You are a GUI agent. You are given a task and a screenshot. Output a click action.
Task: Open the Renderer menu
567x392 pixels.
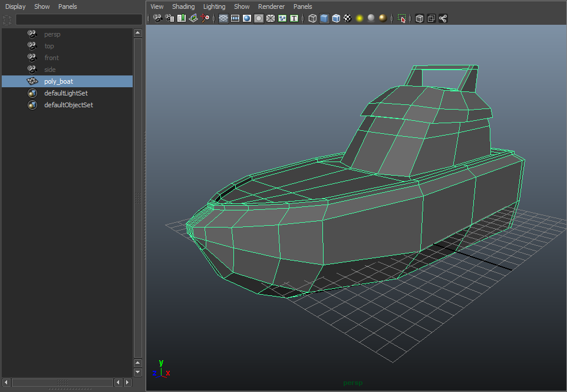(271, 6)
